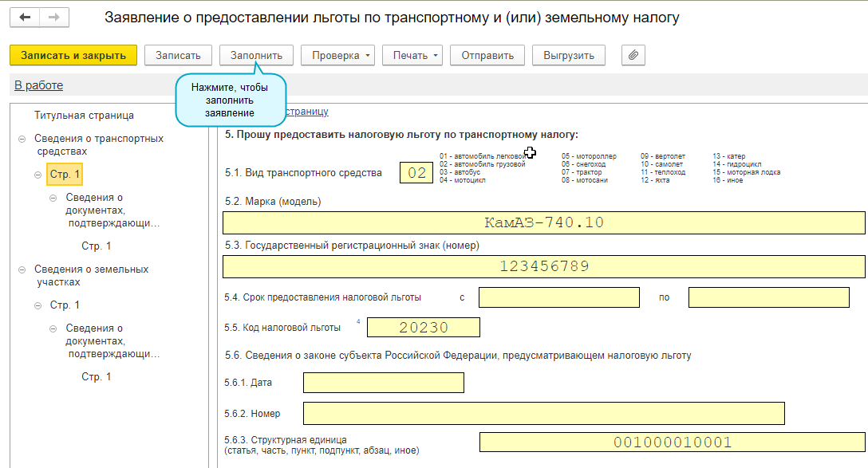
Task: Click the Выгрузить button
Action: click(569, 55)
